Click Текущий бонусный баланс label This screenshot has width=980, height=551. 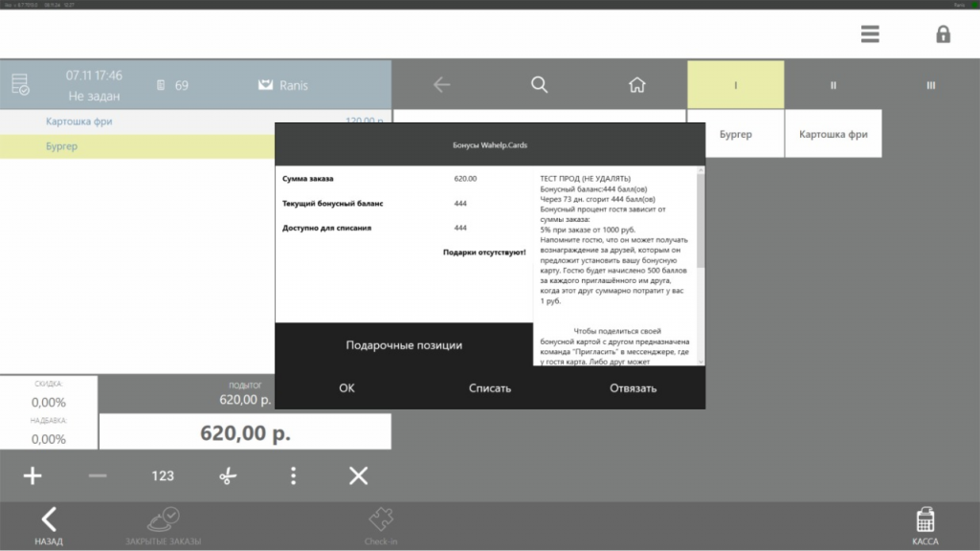click(x=332, y=204)
